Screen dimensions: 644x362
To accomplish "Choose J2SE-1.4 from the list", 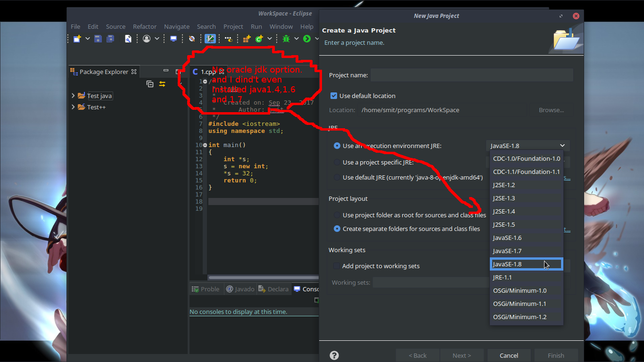I will tap(527, 211).
